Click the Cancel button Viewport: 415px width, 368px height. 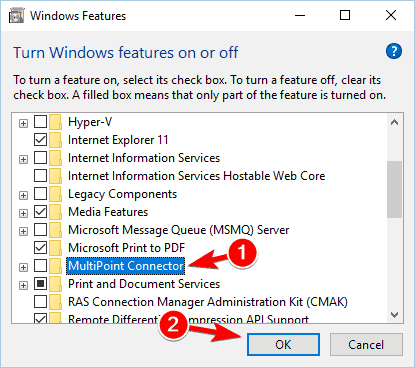click(x=366, y=345)
